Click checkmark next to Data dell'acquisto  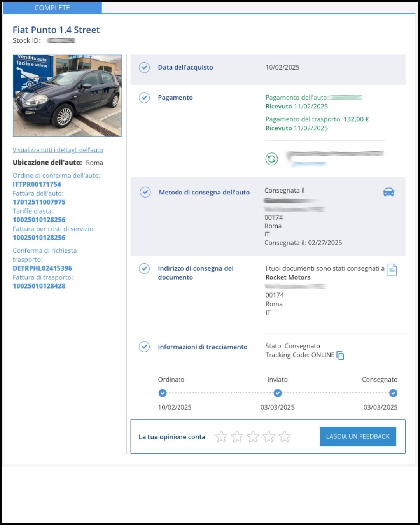click(144, 68)
